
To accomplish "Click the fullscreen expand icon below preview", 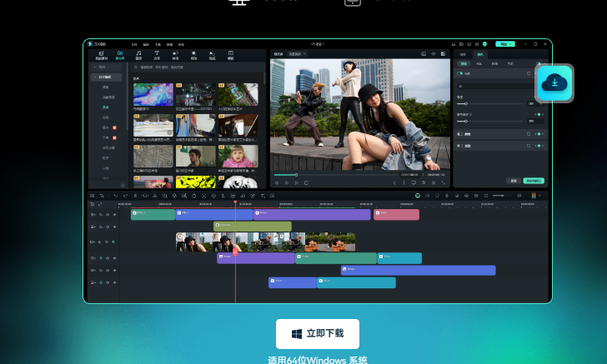I will tap(444, 183).
